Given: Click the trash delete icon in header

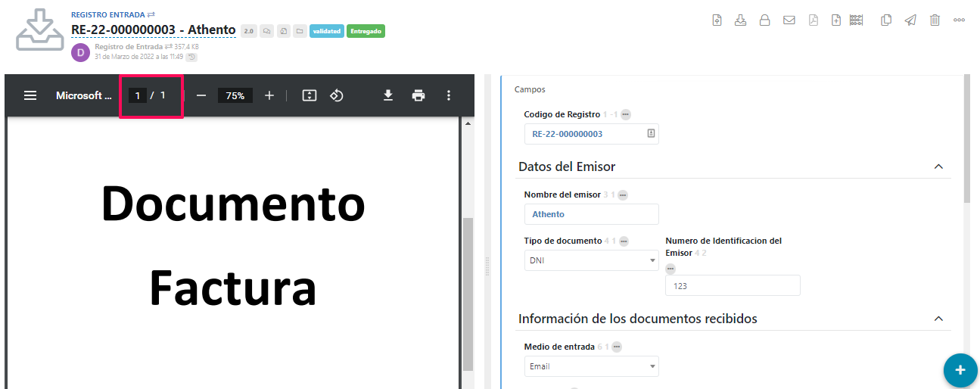Looking at the screenshot, I should click(935, 20).
